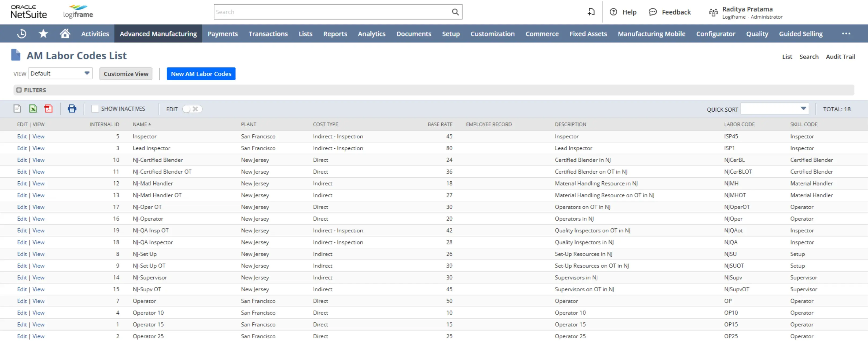Click the global Search input field
This screenshot has width=868, height=341.
[x=332, y=12]
